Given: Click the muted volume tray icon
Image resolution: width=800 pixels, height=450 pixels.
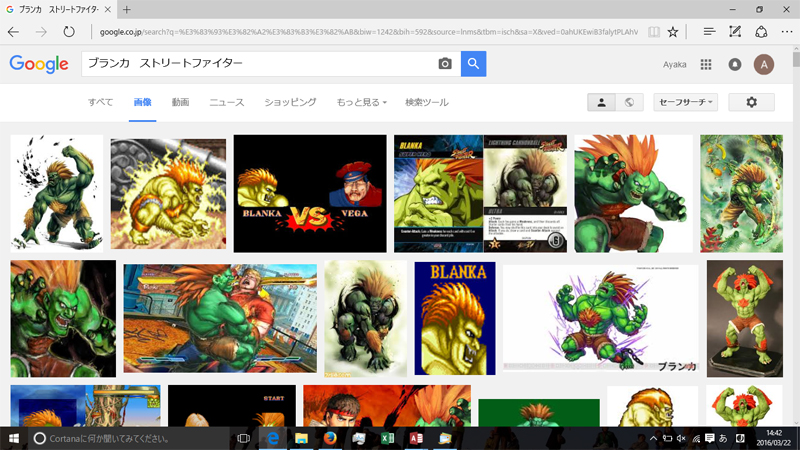Looking at the screenshot, I should (x=681, y=438).
